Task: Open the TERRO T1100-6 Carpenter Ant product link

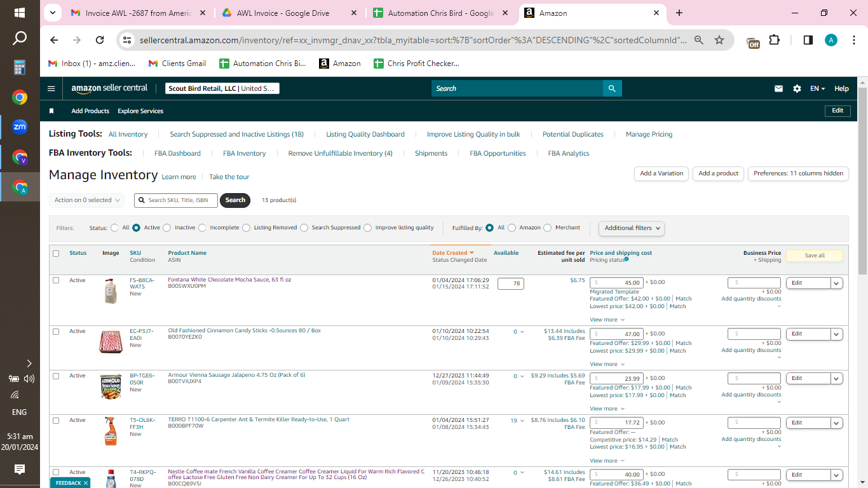Action: click(x=259, y=420)
